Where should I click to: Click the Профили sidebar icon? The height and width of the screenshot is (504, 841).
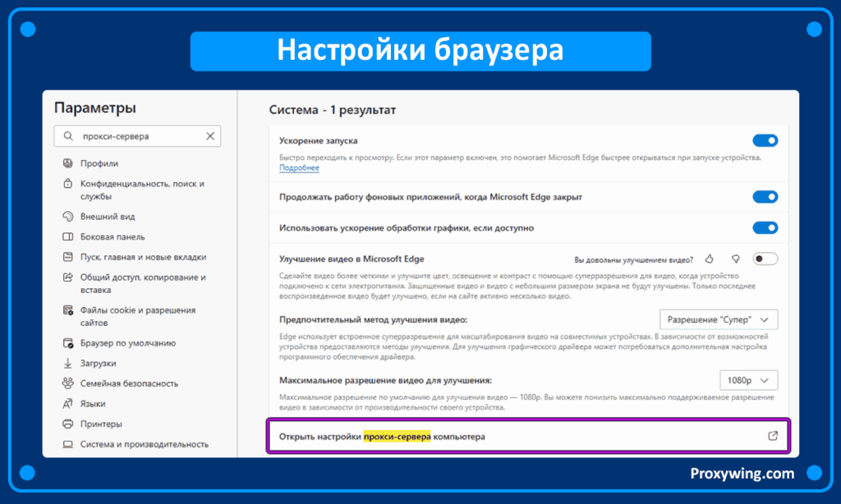67,163
